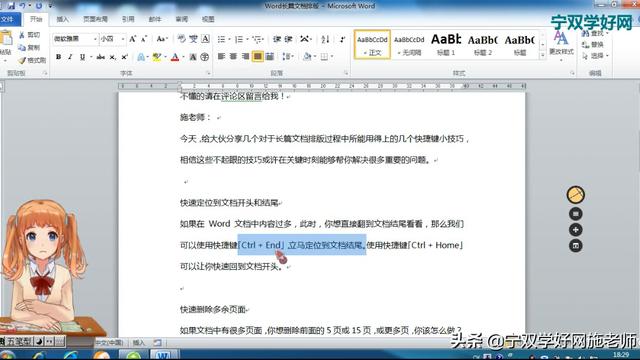This screenshot has height=360, width=640.
Task: Click the Format Painter (格式刷) button
Action: pyautogui.click(x=32, y=60)
